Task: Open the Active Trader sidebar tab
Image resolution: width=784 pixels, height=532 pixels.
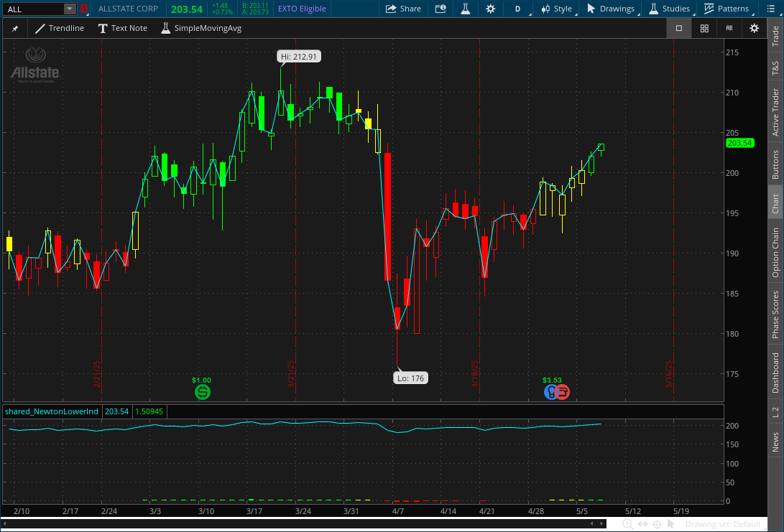Action: [775, 113]
